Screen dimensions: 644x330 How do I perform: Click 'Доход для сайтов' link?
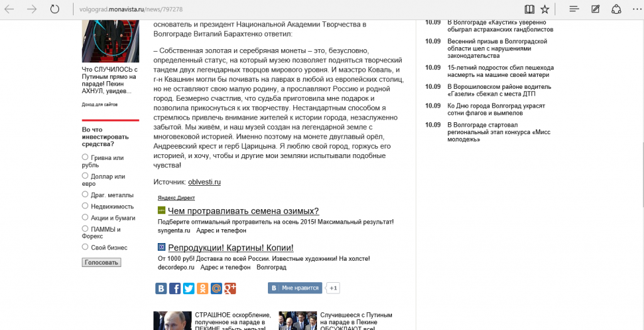point(100,105)
